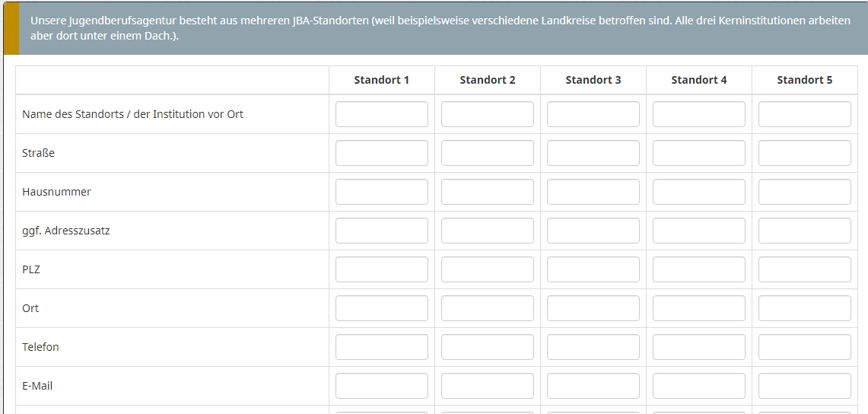Click Standort 3 Hausnummer input field
868x414 pixels.
[x=593, y=192]
